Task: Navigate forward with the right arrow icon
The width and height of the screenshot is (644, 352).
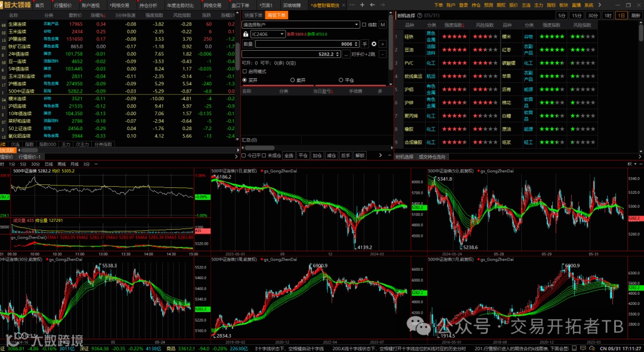Action: click(x=382, y=5)
